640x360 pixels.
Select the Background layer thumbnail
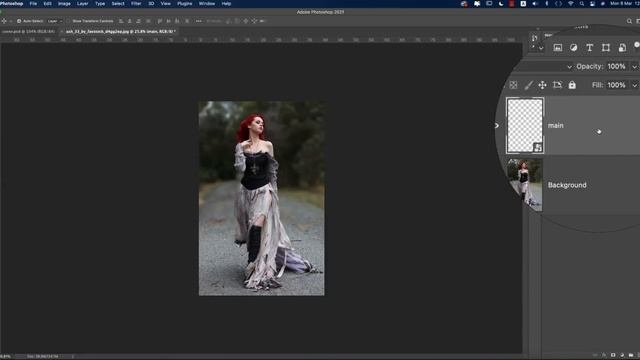click(x=525, y=185)
